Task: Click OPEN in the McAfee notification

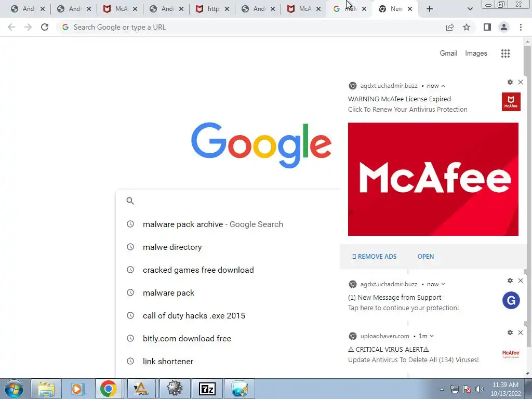Action: (425, 257)
